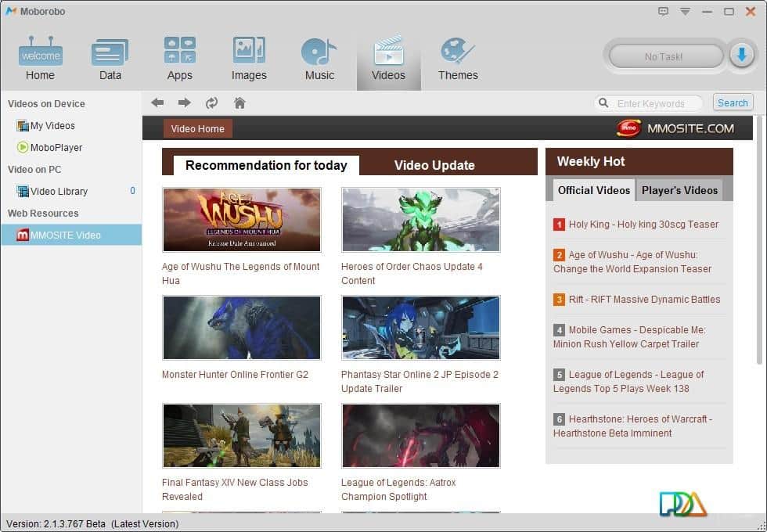Click the browser forward arrow
The height and width of the screenshot is (532, 767).
pos(185,103)
